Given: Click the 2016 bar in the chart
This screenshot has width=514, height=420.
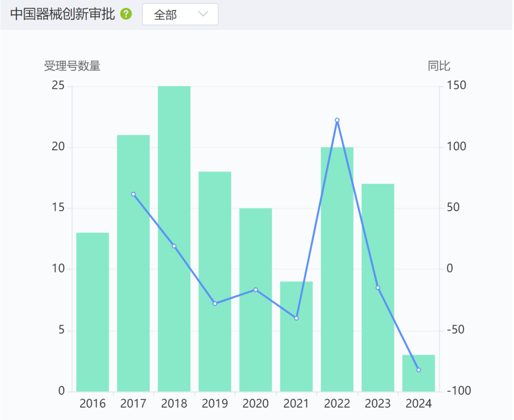Looking at the screenshot, I should coord(93,312).
